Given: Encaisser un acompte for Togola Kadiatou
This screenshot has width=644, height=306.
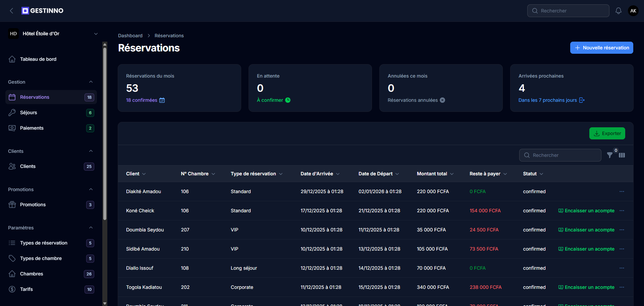Looking at the screenshot, I should pos(586,287).
